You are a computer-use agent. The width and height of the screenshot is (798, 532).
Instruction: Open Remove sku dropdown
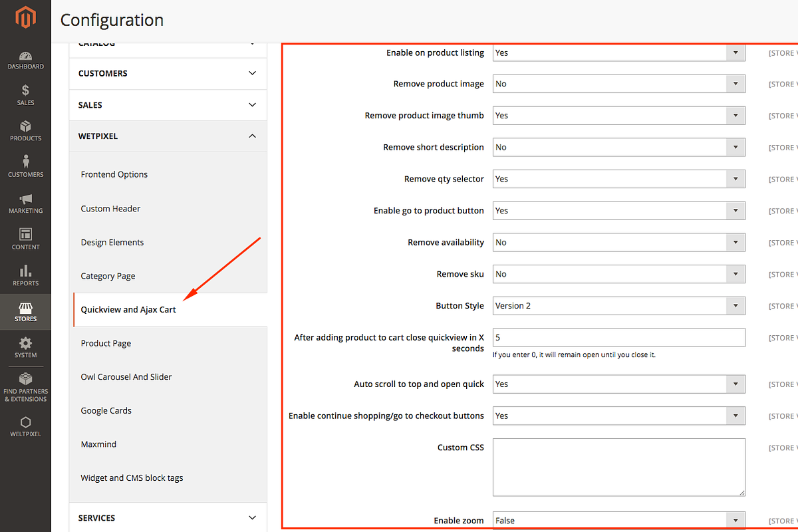(618, 274)
